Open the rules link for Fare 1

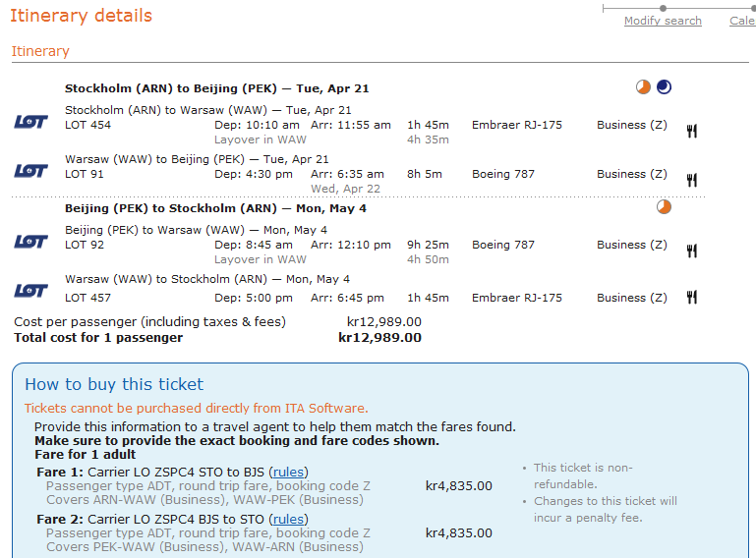pyautogui.click(x=288, y=472)
